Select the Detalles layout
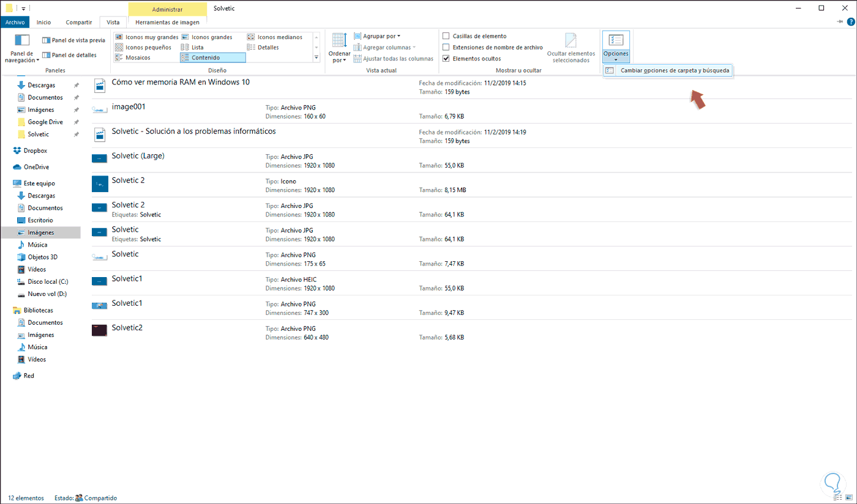857x504 pixels. pyautogui.click(x=263, y=47)
